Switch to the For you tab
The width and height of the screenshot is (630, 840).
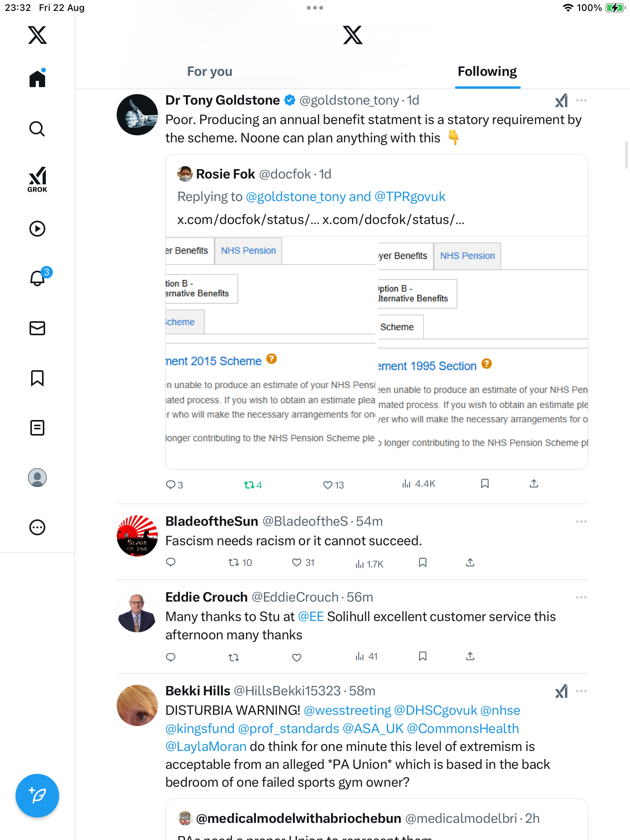coord(210,72)
